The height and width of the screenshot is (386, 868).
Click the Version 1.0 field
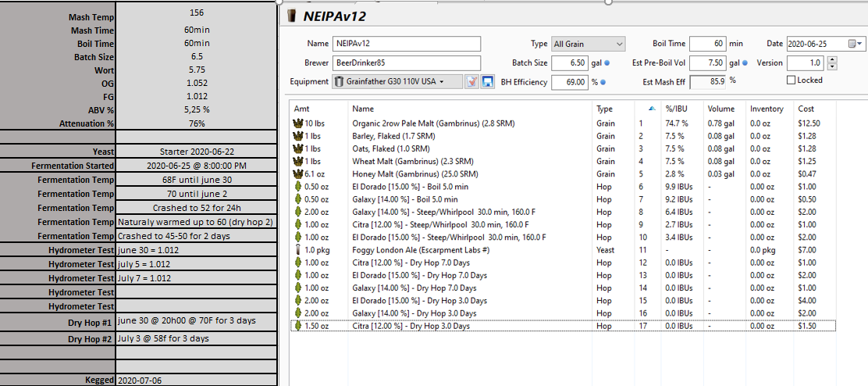pyautogui.click(x=806, y=63)
